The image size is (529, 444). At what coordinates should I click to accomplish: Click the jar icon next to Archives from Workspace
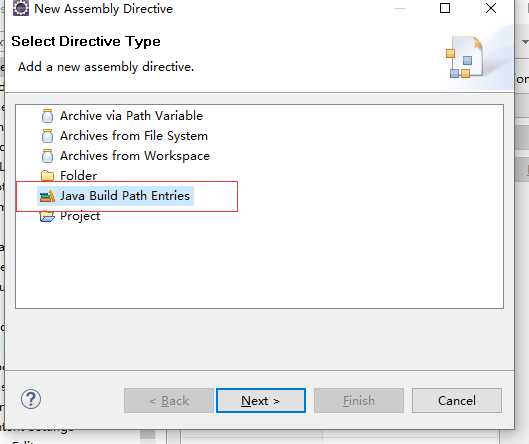(47, 156)
